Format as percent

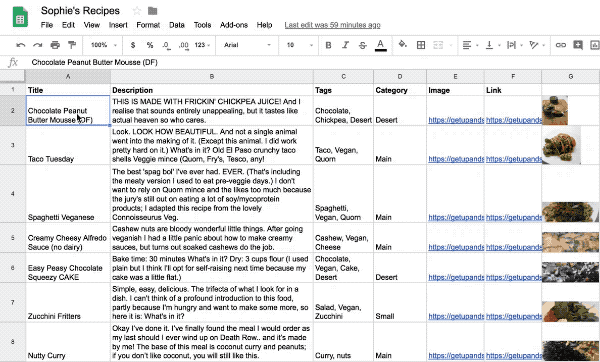tap(150, 45)
